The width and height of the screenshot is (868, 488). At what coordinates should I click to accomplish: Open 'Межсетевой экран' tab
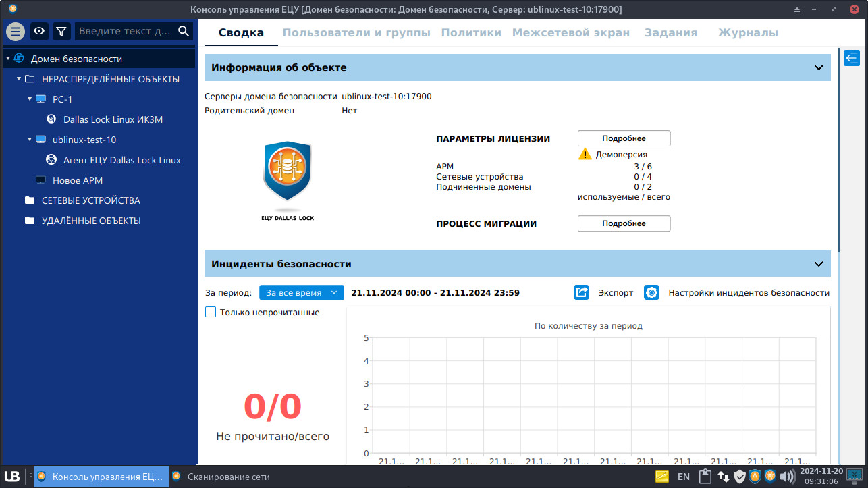[x=570, y=32]
